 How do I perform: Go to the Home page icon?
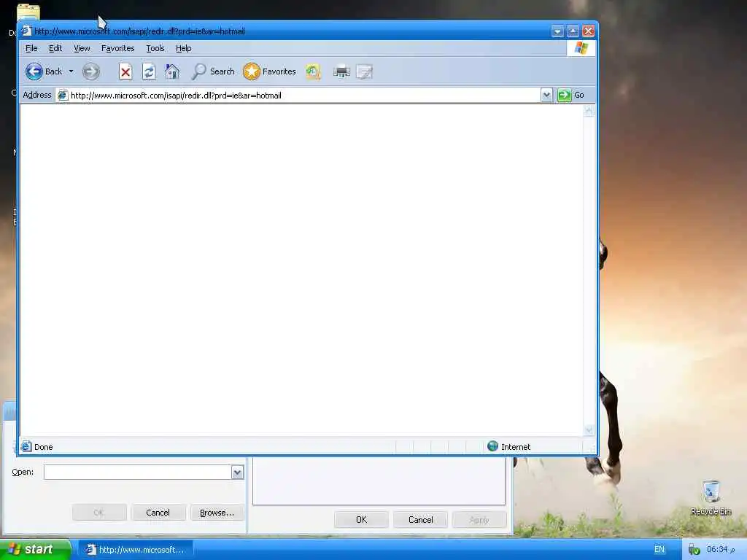(x=172, y=71)
